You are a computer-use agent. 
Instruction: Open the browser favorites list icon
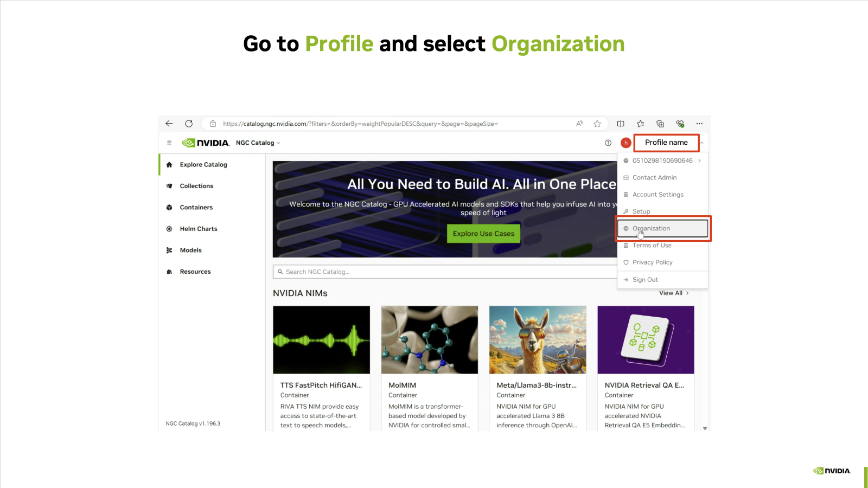(641, 124)
